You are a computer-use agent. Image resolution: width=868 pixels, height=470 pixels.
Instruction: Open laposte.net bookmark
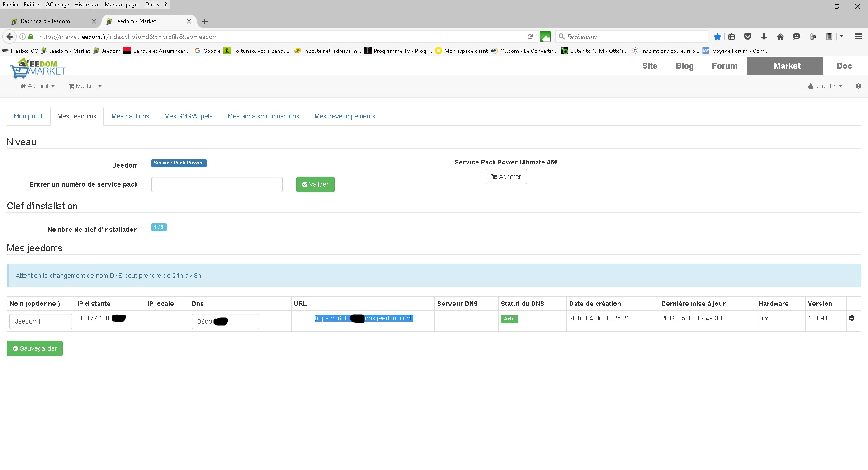pos(328,51)
